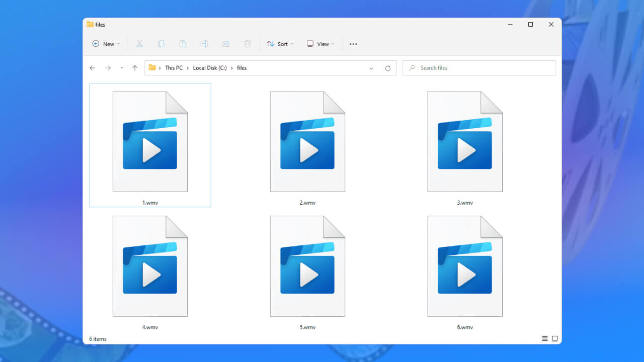Select the 2.wmv video file icon

pos(307,142)
